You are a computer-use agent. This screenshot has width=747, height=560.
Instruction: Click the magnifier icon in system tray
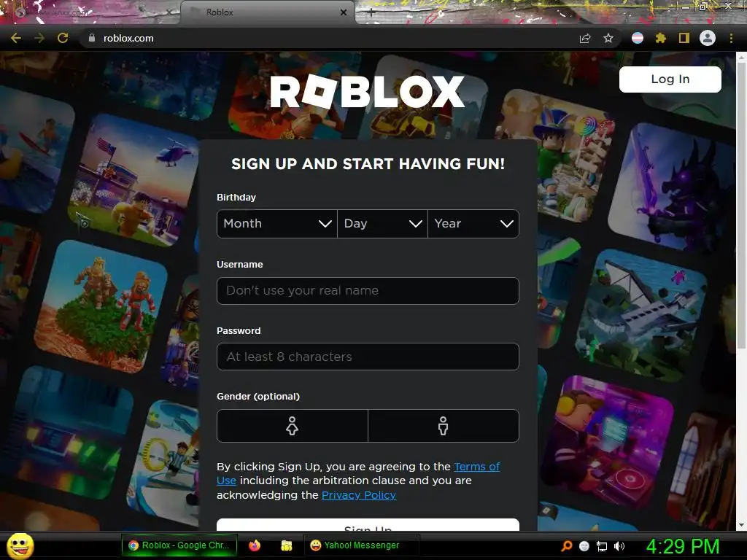coord(567,546)
